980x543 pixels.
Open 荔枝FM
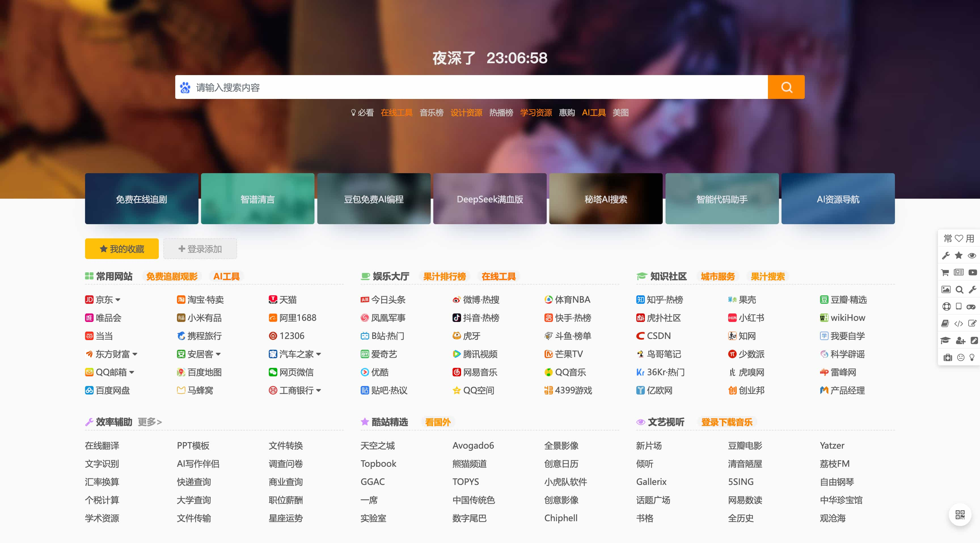tap(835, 464)
